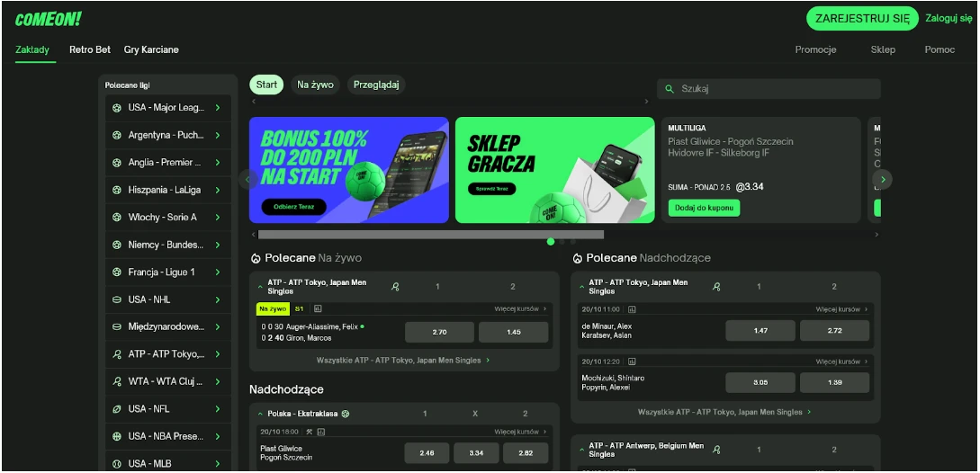
Task: Switch to the Na żywo tab
Action: (315, 85)
